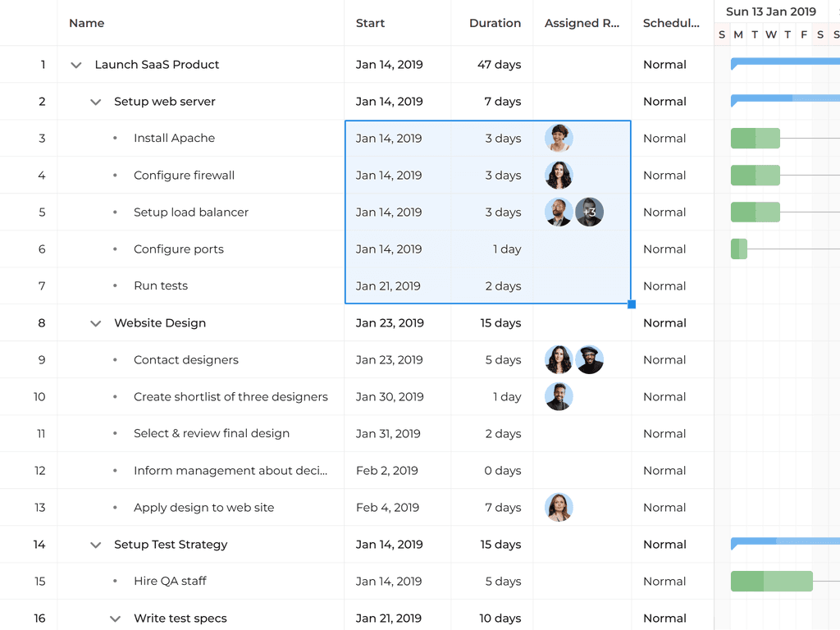Click the blue selection fill handle
This screenshot has height=630, width=840.
(631, 304)
